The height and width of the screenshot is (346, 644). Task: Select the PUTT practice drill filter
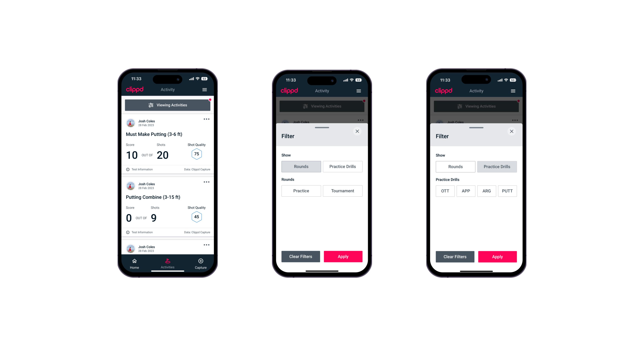tap(509, 191)
